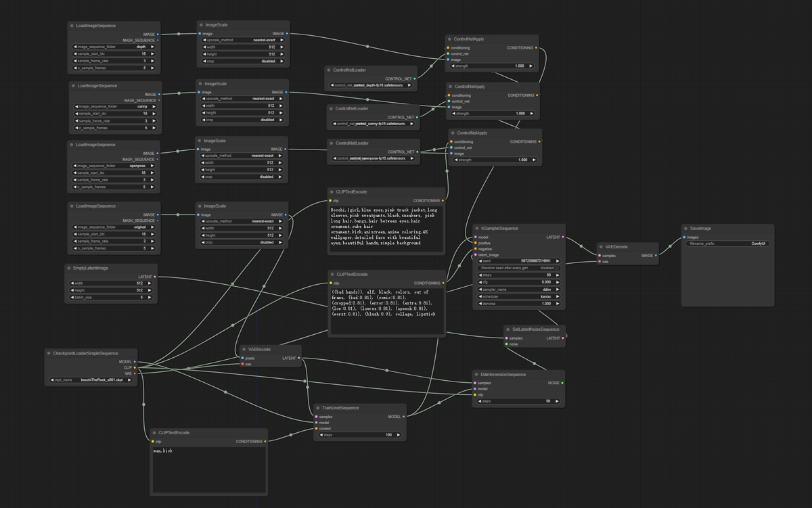The width and height of the screenshot is (812, 508).
Task: Change sampler_name from ddim in KSamplerSequence
Action: click(518, 289)
